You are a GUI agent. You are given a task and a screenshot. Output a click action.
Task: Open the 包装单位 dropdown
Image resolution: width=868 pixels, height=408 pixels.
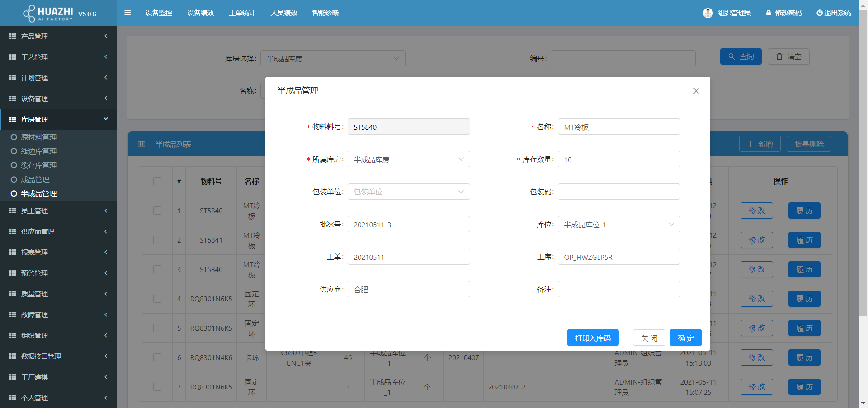pyautogui.click(x=409, y=192)
